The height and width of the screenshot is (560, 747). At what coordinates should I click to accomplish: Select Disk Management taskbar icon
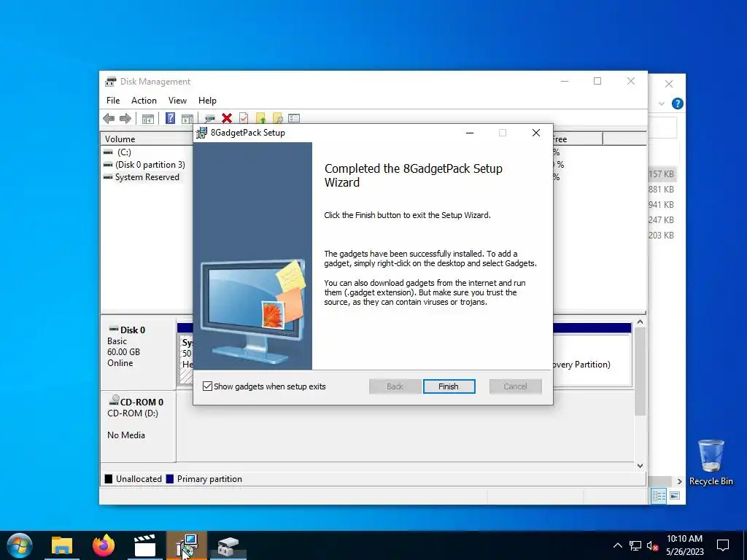coord(228,546)
